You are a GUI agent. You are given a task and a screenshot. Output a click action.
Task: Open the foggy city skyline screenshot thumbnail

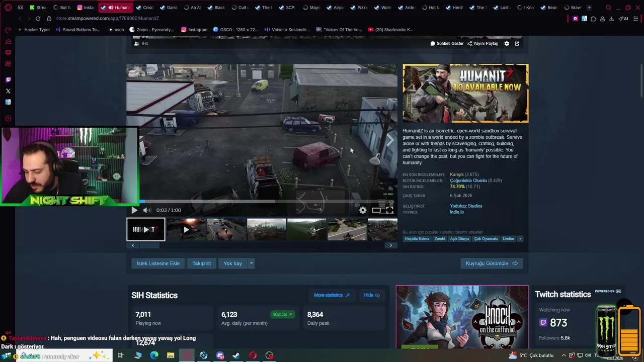point(267,229)
